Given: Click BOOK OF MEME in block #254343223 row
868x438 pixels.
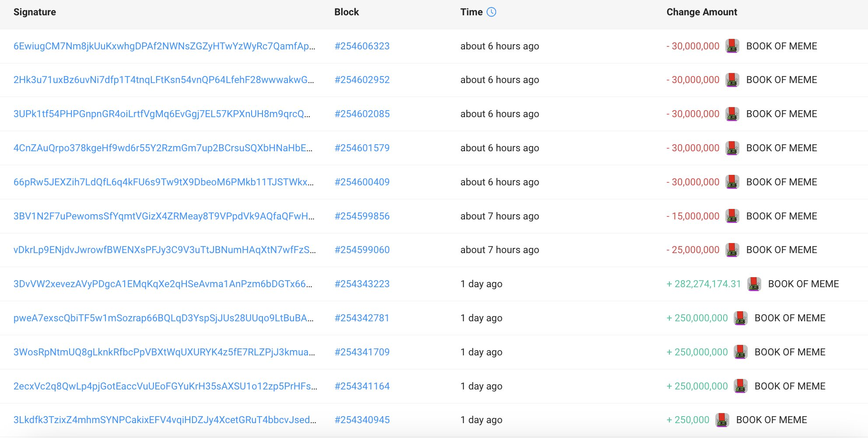Looking at the screenshot, I should (804, 284).
